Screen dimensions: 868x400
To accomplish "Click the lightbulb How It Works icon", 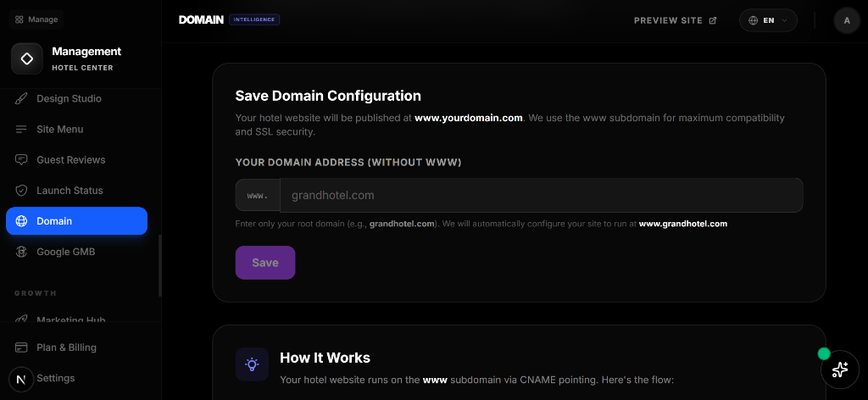I will [252, 364].
